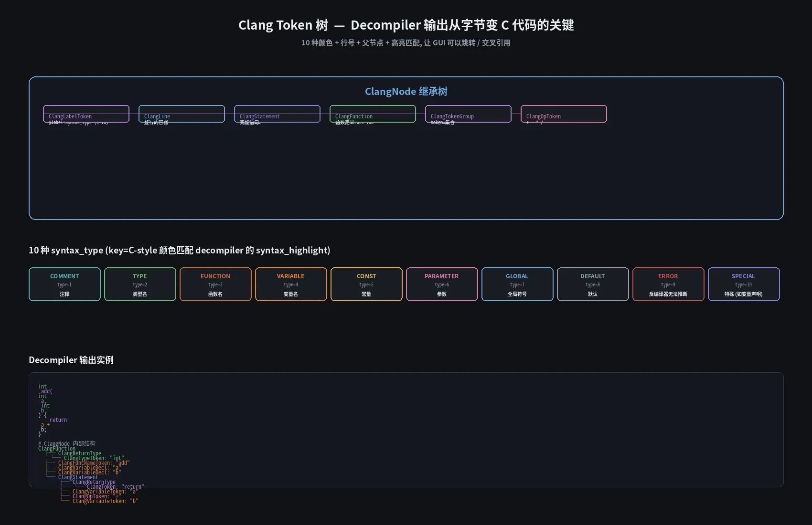
Task: Click the "Decompiler 输出实例" heading
Action: click(71, 360)
